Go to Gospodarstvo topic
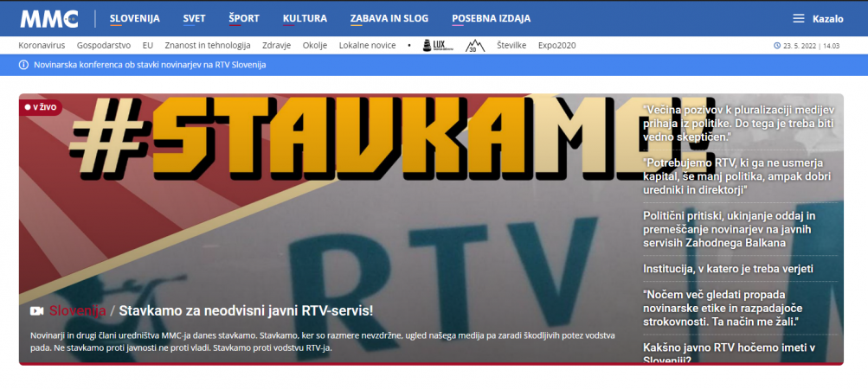This screenshot has width=868, height=389. point(104,45)
